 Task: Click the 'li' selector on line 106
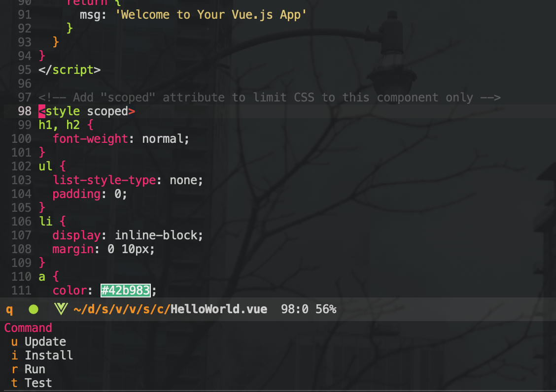45,222
